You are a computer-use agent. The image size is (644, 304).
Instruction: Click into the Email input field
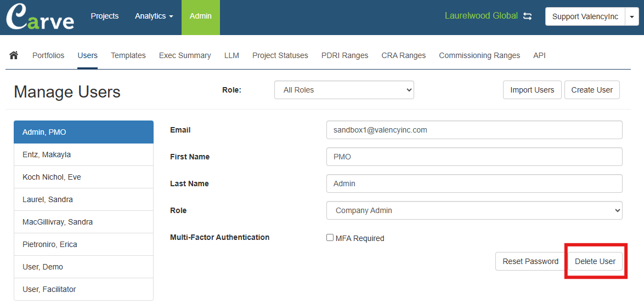tap(474, 130)
